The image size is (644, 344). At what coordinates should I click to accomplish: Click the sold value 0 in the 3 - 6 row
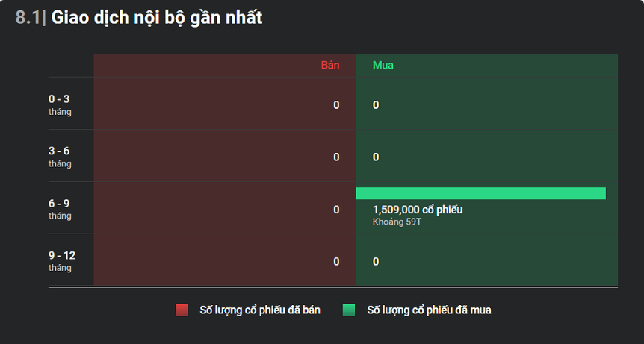(x=336, y=157)
